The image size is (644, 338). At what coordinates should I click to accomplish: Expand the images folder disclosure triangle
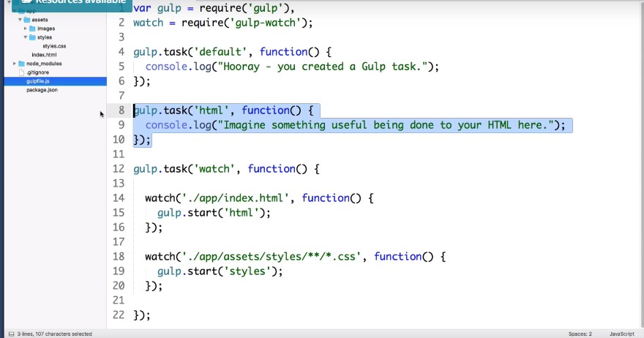point(26,29)
